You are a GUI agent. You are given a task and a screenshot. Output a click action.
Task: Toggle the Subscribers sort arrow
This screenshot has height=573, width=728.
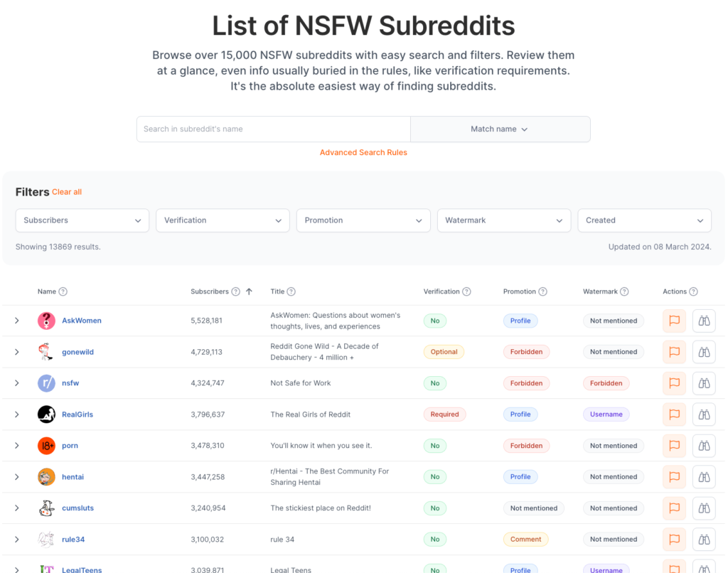(x=250, y=291)
